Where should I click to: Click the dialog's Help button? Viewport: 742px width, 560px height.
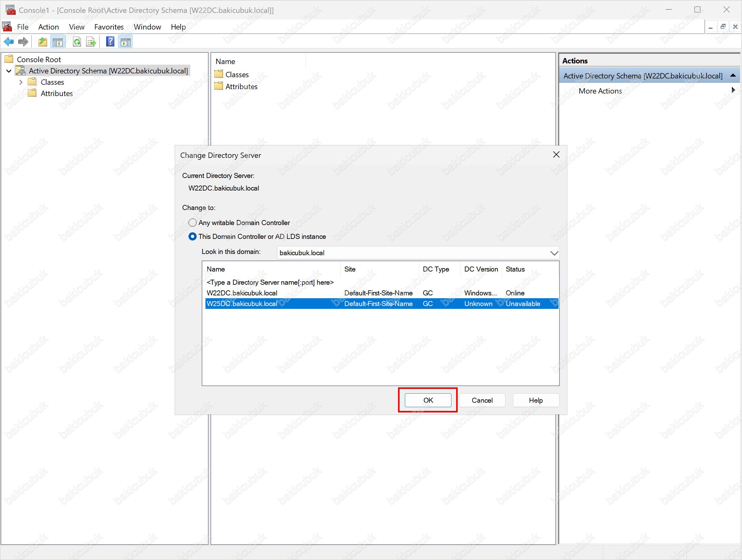(536, 400)
